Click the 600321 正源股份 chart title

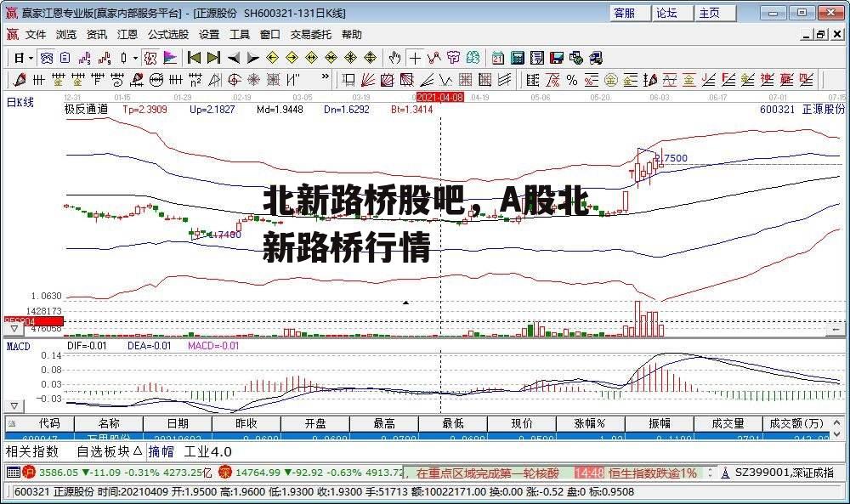pyautogui.click(x=802, y=109)
